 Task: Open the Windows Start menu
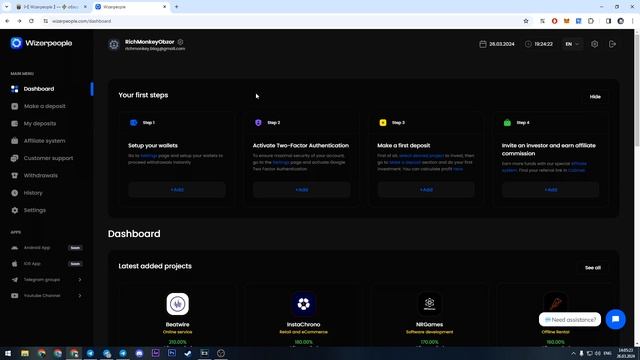click(x=8, y=353)
